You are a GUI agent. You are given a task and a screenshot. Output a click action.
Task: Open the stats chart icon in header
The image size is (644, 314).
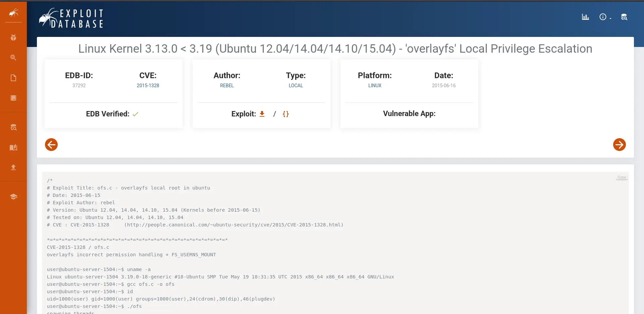(x=585, y=17)
